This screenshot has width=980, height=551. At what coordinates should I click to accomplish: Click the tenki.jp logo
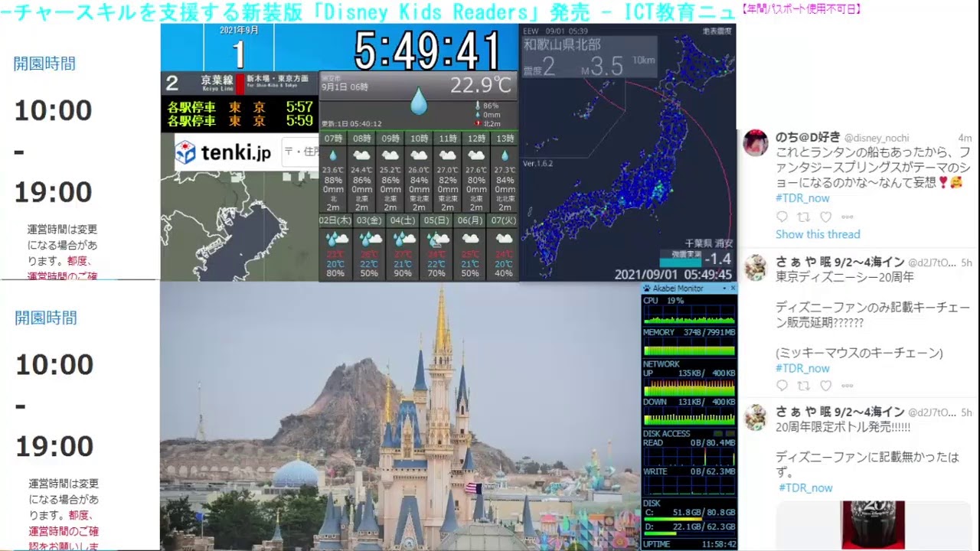click(223, 152)
